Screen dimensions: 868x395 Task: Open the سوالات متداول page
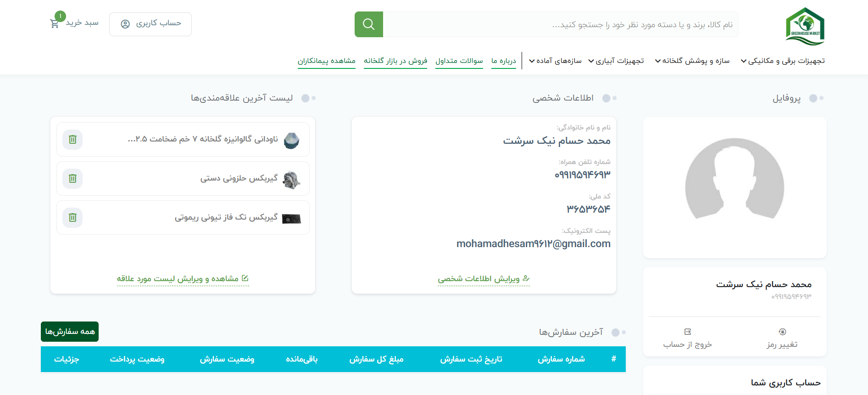click(x=459, y=61)
